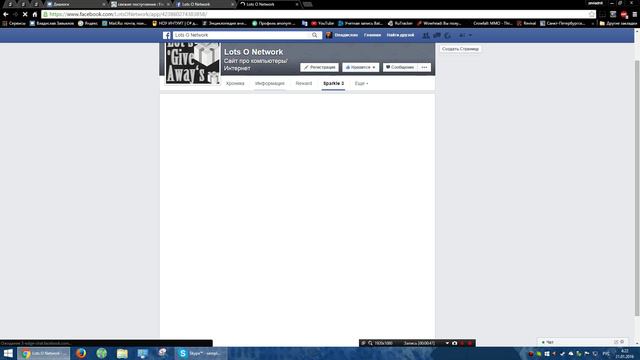This screenshot has width=640, height=360.
Task: Switch to the Reward tab
Action: pos(304,84)
